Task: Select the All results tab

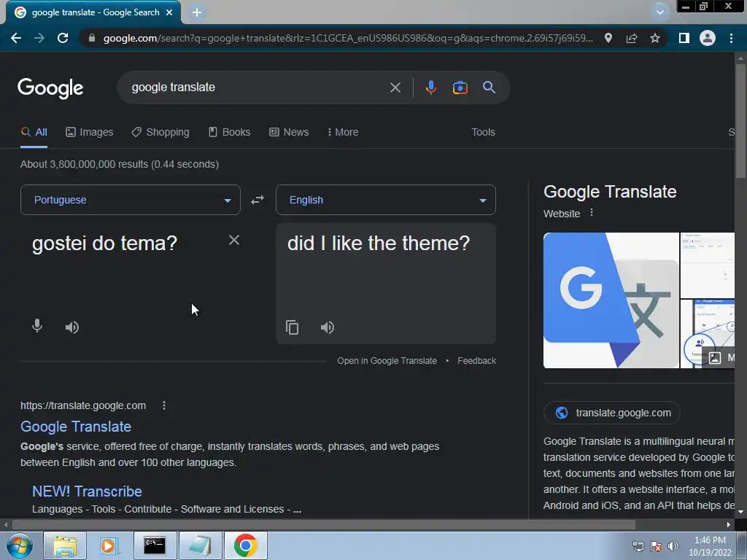Action: tap(34, 133)
